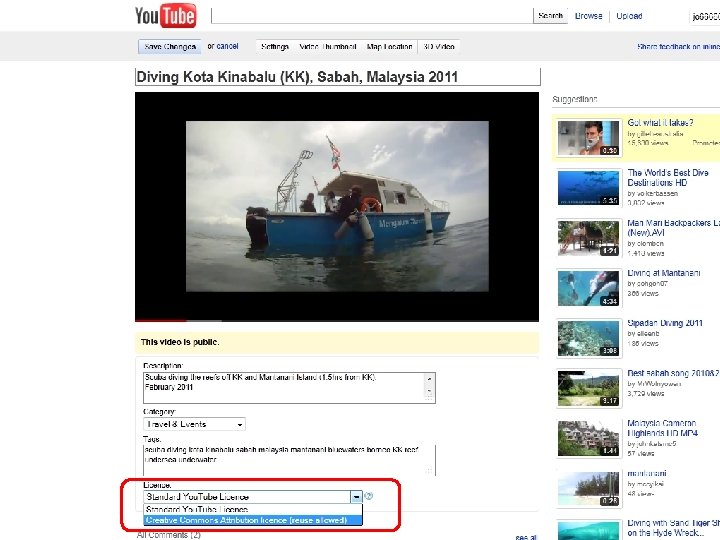Click into the Tags text area

point(289,460)
